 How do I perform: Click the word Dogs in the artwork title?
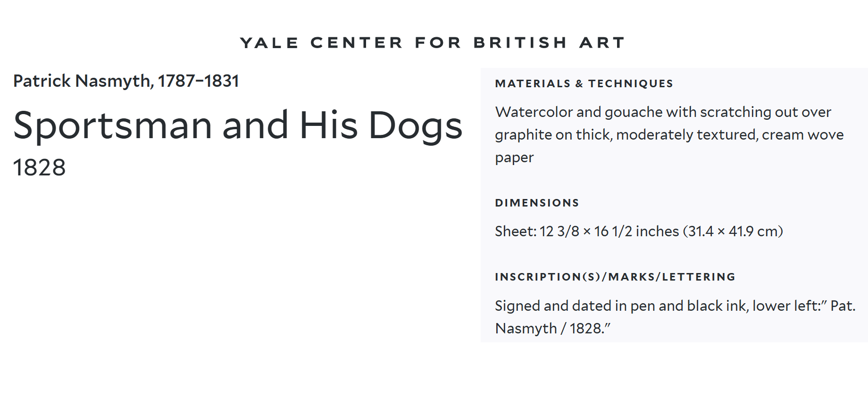tap(415, 125)
